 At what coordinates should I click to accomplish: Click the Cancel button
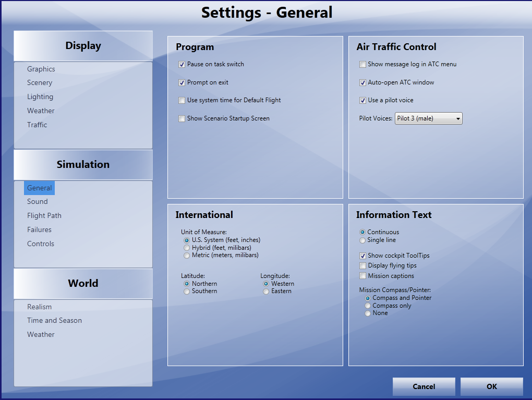pyautogui.click(x=424, y=386)
